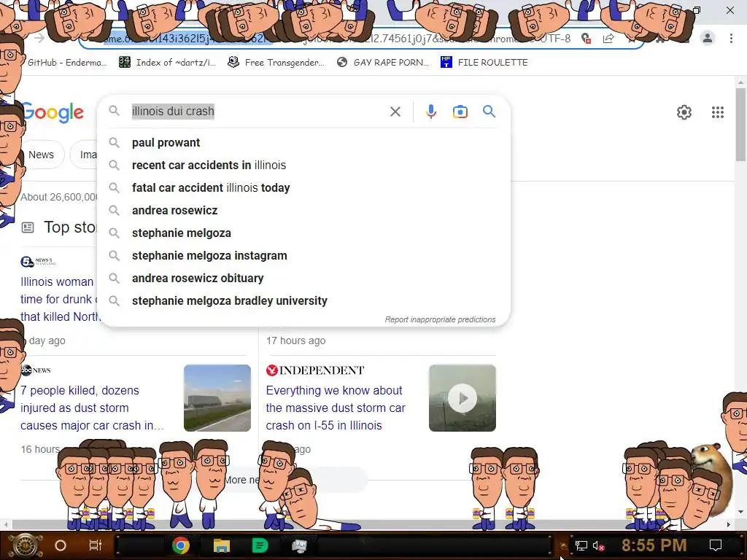This screenshot has width=747, height=560.
Task: Open '7 people killed, dozens injured' article
Action: [92, 408]
